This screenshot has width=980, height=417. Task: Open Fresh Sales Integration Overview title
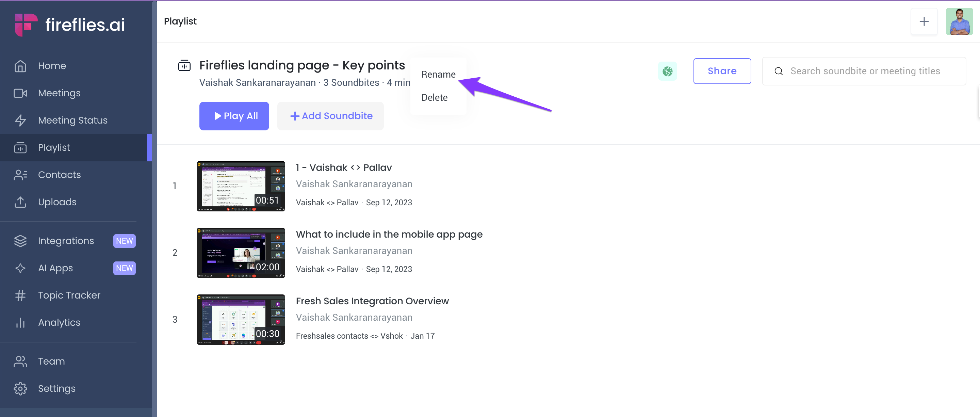(373, 301)
